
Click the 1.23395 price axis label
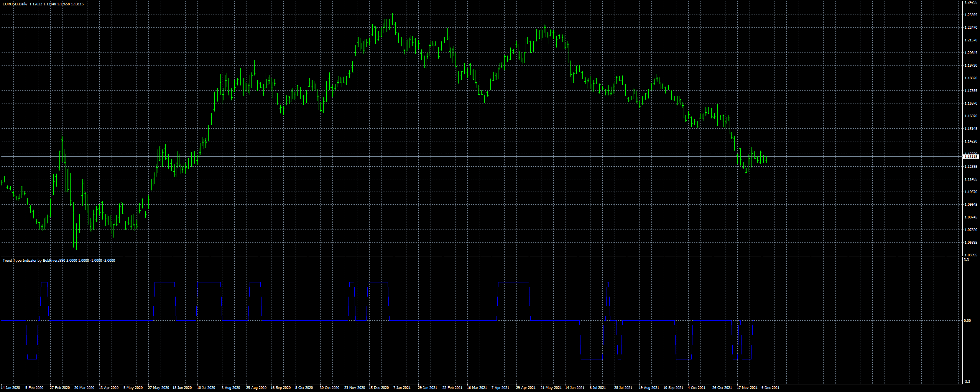(x=971, y=15)
